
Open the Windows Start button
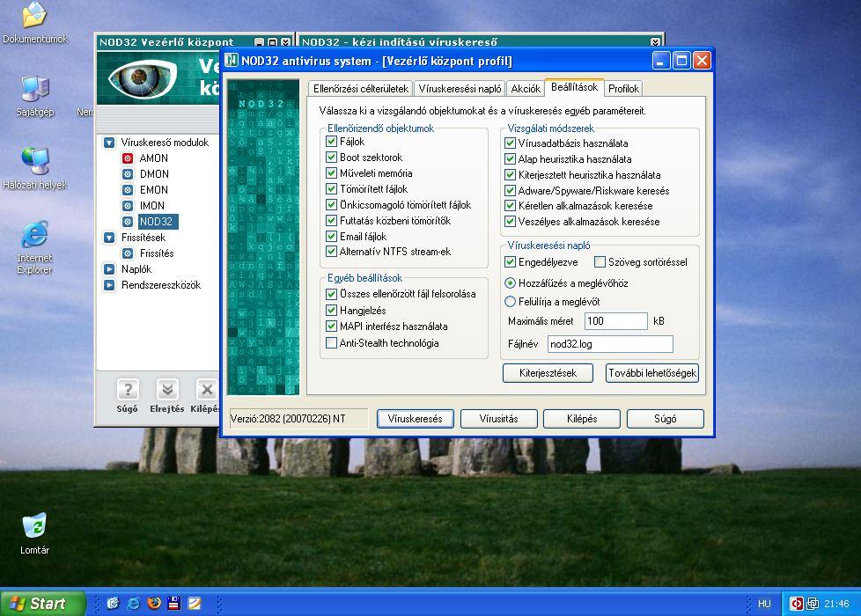point(43,604)
